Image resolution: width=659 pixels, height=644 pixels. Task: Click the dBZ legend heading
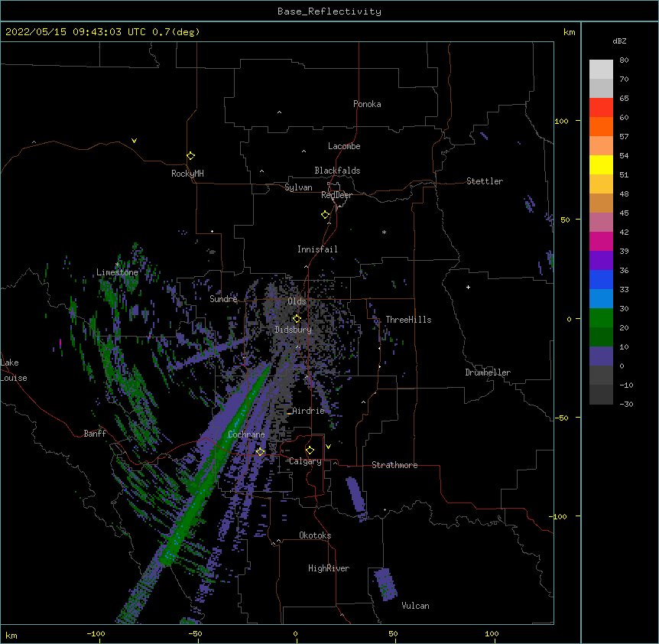point(619,41)
